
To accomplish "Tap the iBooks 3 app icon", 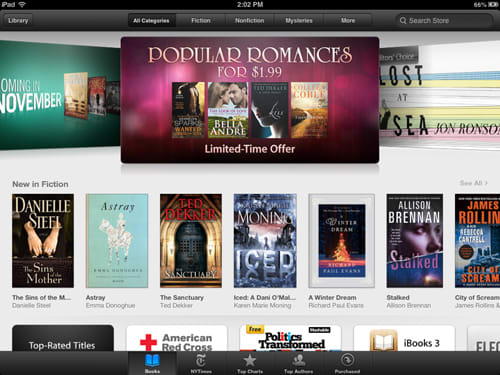I will 383,341.
